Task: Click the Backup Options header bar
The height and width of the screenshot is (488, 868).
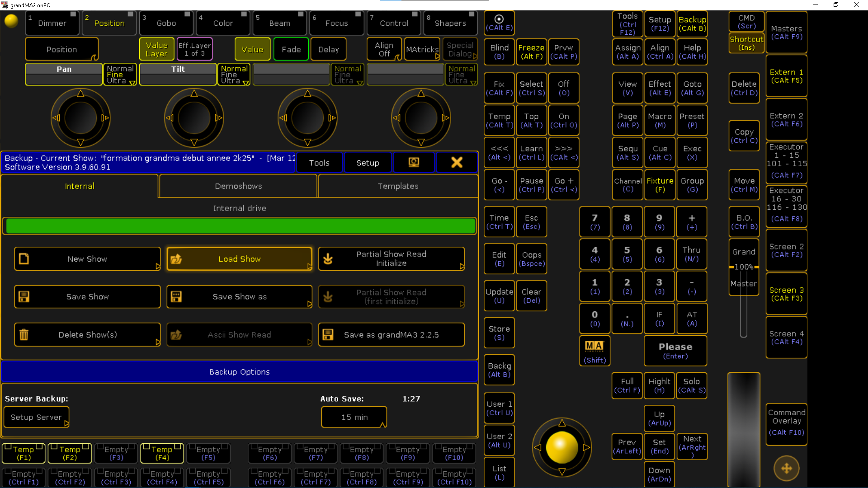Action: pyautogui.click(x=240, y=372)
